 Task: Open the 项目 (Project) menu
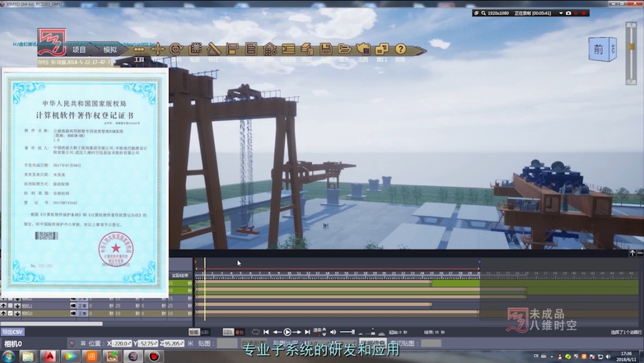[79, 50]
